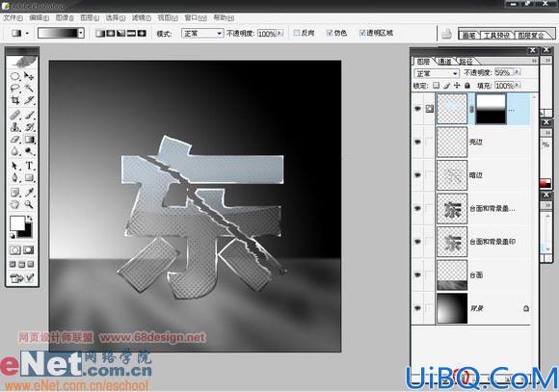Swap foreground and background colors

coord(30,218)
